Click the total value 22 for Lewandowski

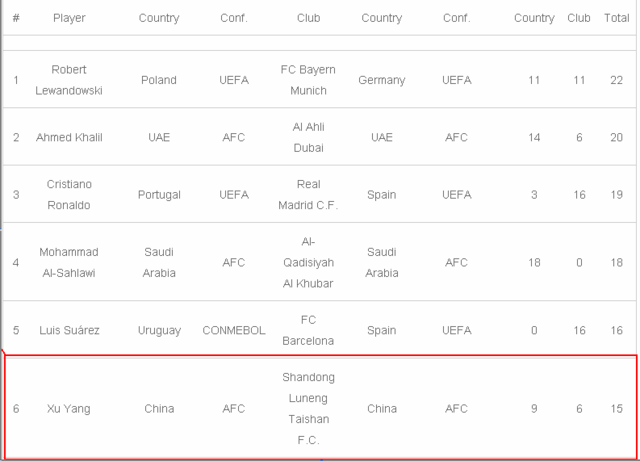(616, 78)
